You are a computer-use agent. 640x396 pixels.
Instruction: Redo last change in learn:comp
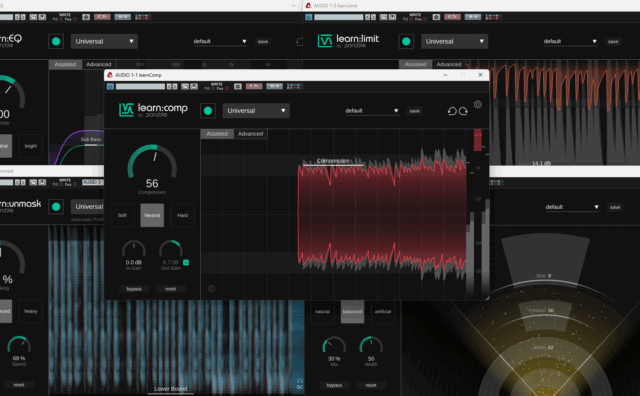click(463, 111)
